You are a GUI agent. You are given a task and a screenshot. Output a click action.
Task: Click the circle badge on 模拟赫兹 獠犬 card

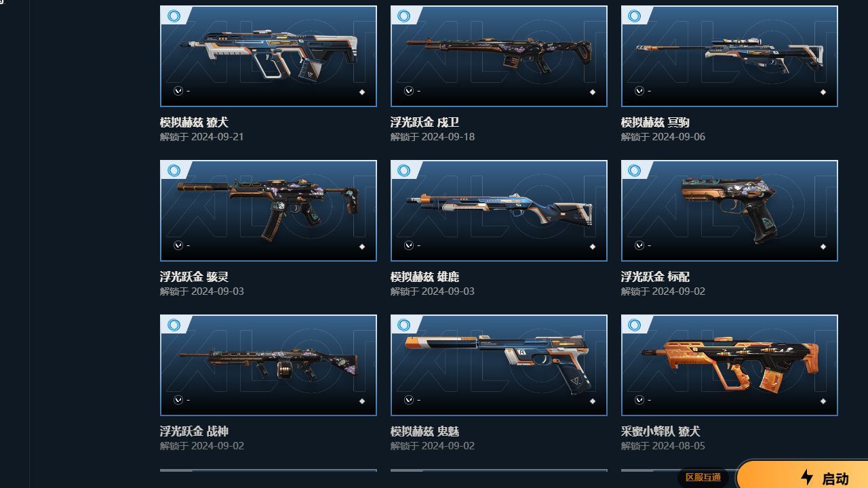174,16
